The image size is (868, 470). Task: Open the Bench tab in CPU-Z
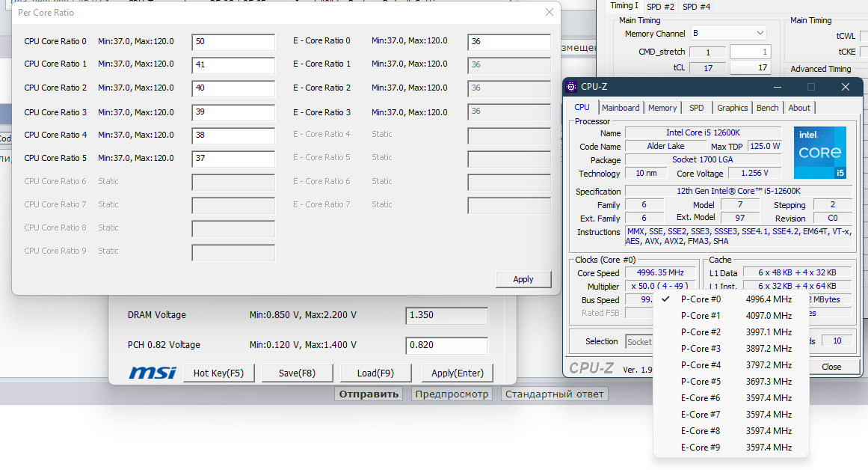(767, 108)
